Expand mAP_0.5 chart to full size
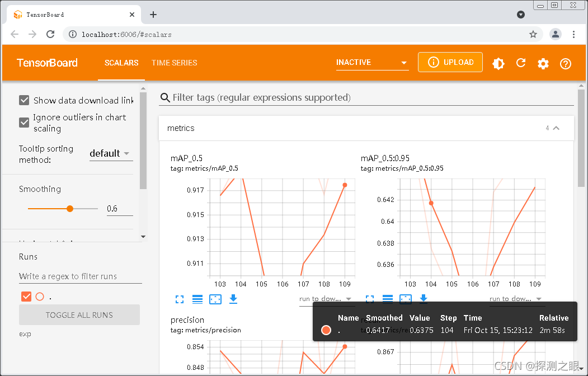 (x=180, y=299)
